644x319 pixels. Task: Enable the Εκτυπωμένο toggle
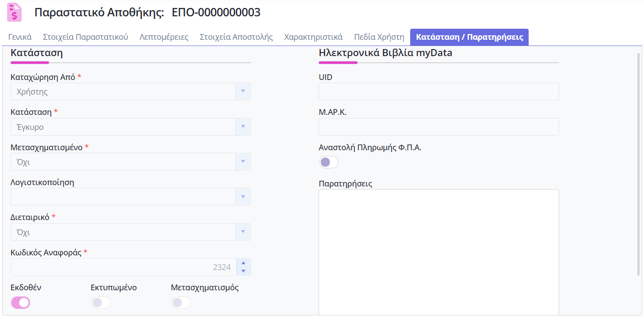[x=100, y=303]
